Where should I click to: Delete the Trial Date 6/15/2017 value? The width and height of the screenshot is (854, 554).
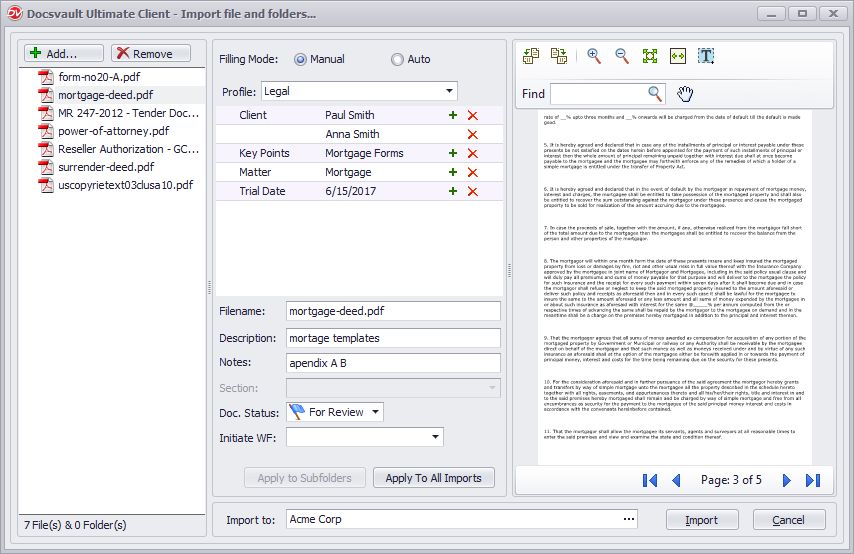pos(473,192)
